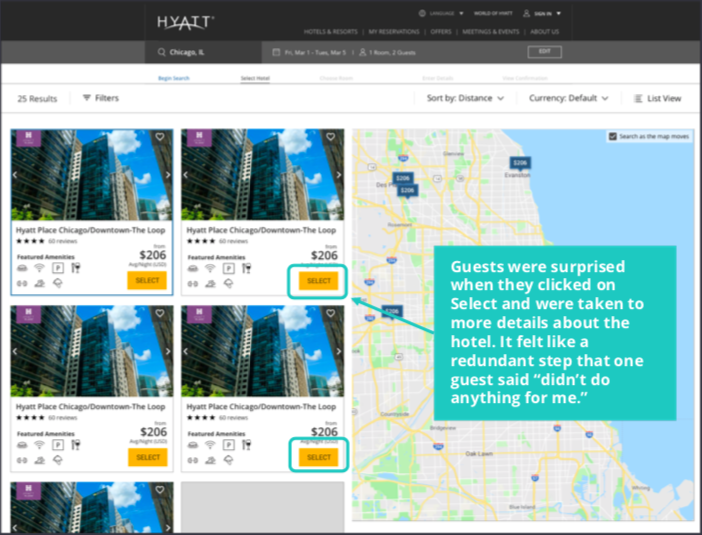Click the fitness dumbbell amenity icon in blue-outlined card
702x535 pixels.
(x=22, y=283)
